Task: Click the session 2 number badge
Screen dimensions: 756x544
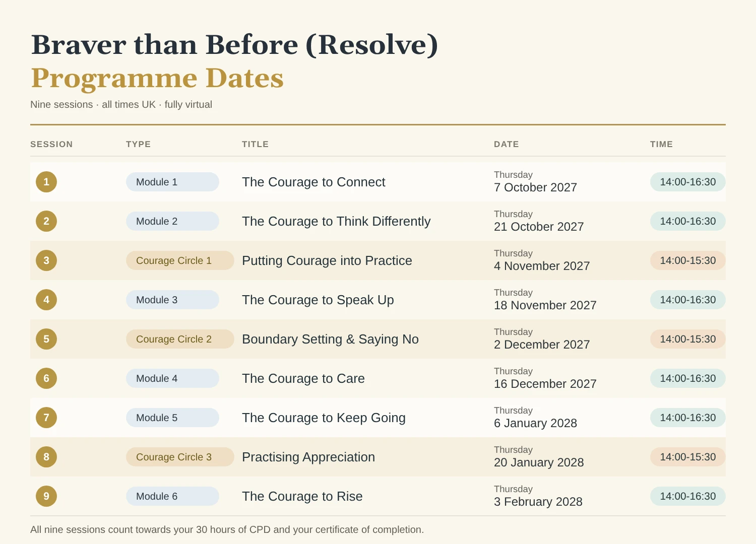Action: click(46, 221)
